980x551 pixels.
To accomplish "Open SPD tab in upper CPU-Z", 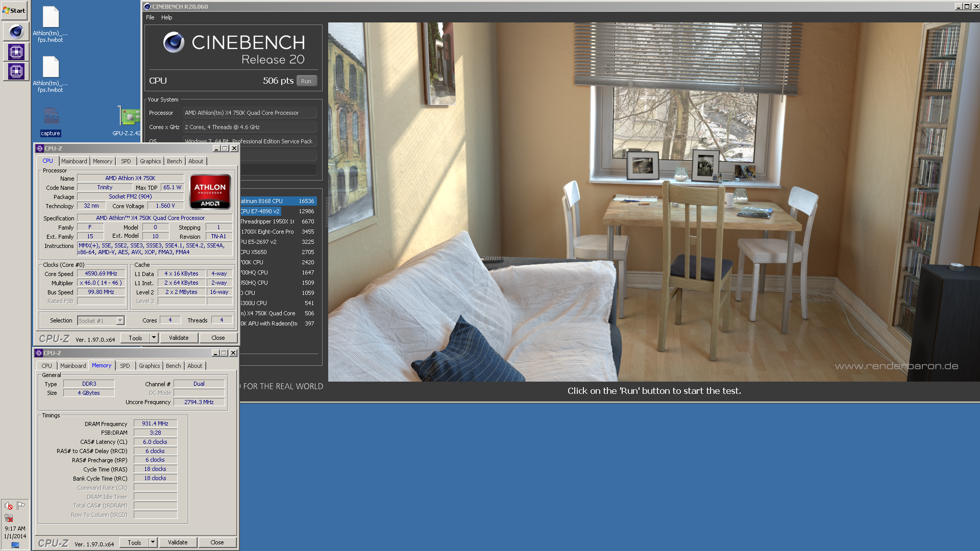I will (x=126, y=161).
